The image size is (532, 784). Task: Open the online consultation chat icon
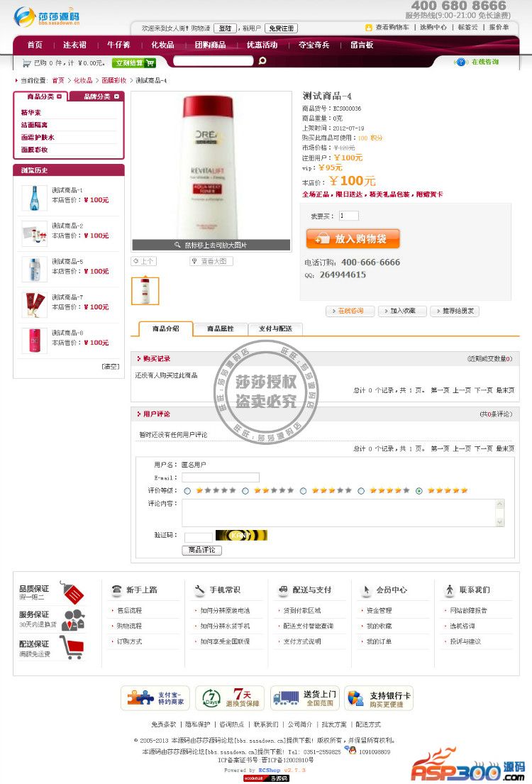click(460, 62)
